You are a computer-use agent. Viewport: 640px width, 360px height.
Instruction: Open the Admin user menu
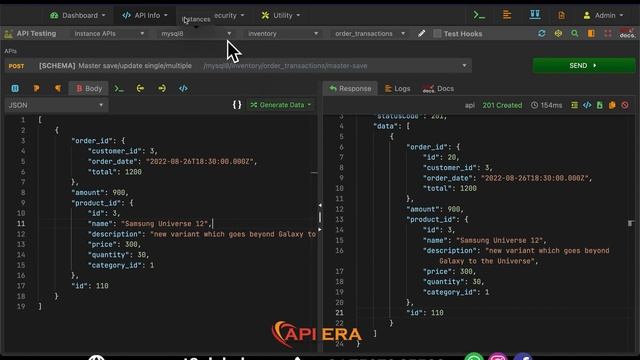tap(604, 16)
